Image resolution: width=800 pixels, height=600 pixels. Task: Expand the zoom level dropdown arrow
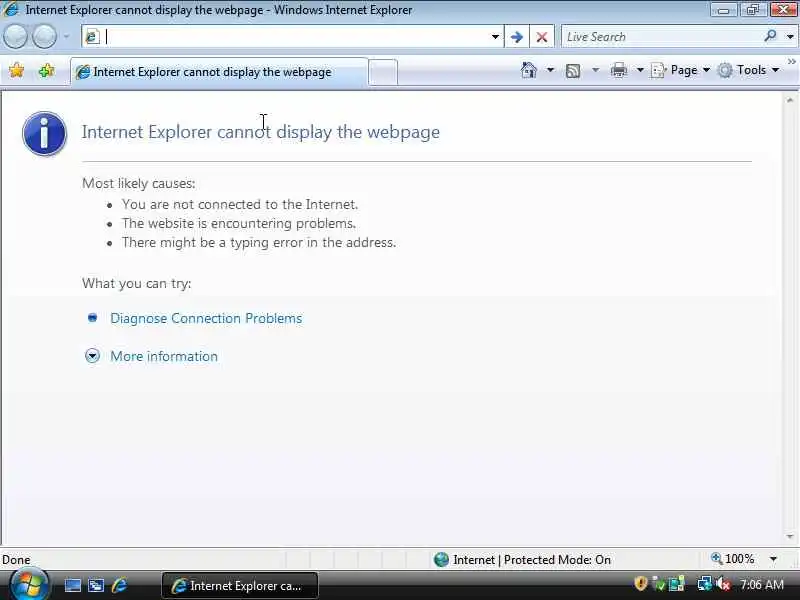point(773,559)
